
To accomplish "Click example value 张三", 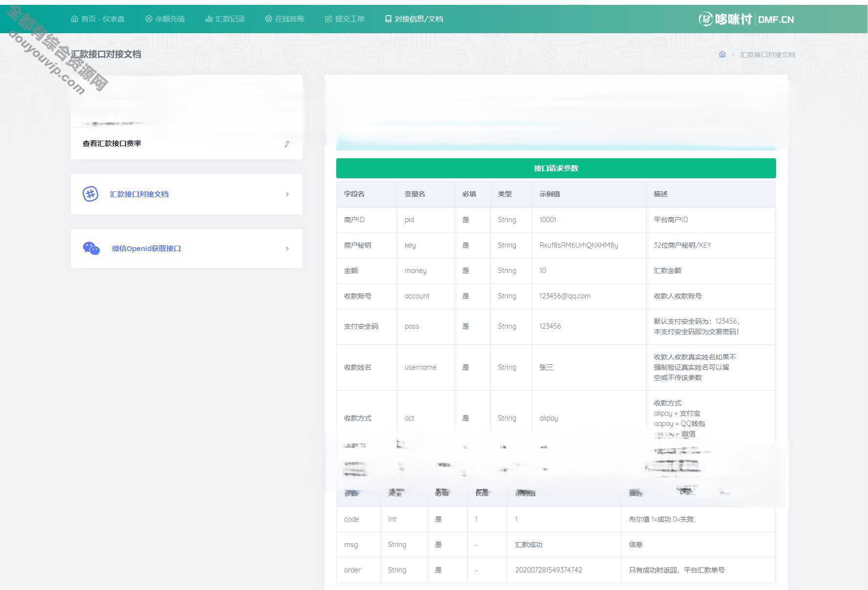I will [x=546, y=367].
